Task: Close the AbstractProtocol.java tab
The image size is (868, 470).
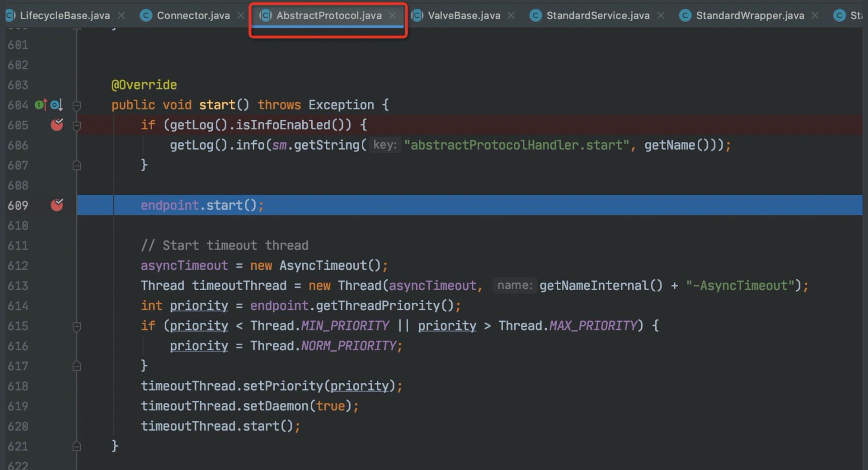Action: click(393, 16)
